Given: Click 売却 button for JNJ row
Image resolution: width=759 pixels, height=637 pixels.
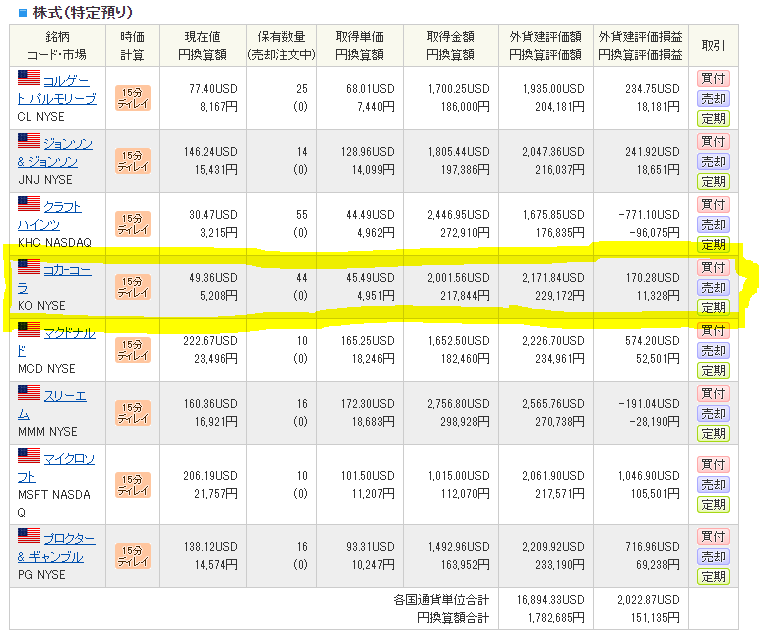Looking at the screenshot, I should click(x=713, y=162).
